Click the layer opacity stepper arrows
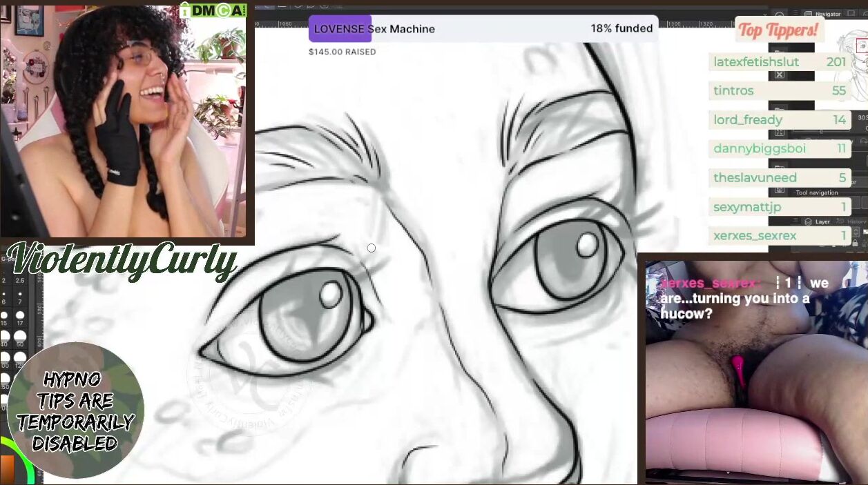Image resolution: width=868 pixels, height=485 pixels. [x=856, y=232]
